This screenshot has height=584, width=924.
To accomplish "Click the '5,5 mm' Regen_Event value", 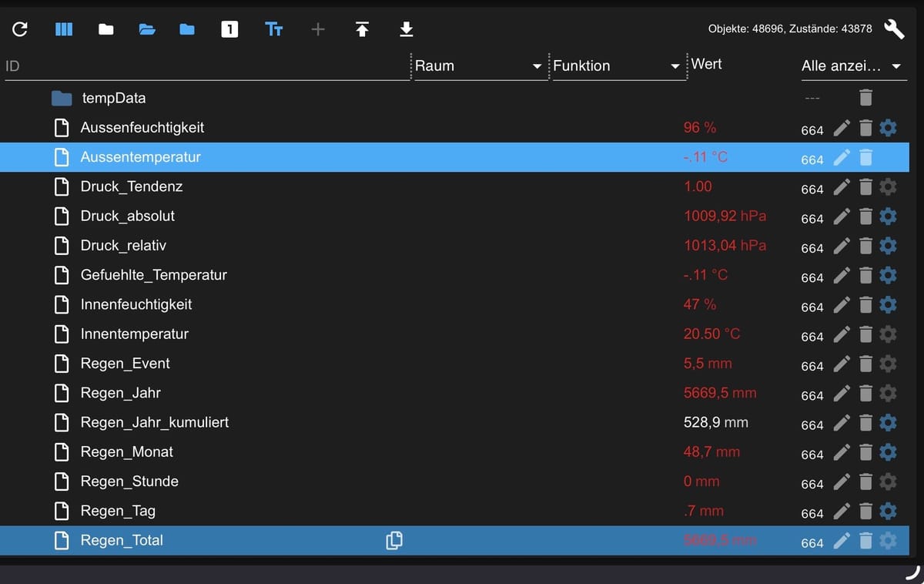I will point(708,364).
